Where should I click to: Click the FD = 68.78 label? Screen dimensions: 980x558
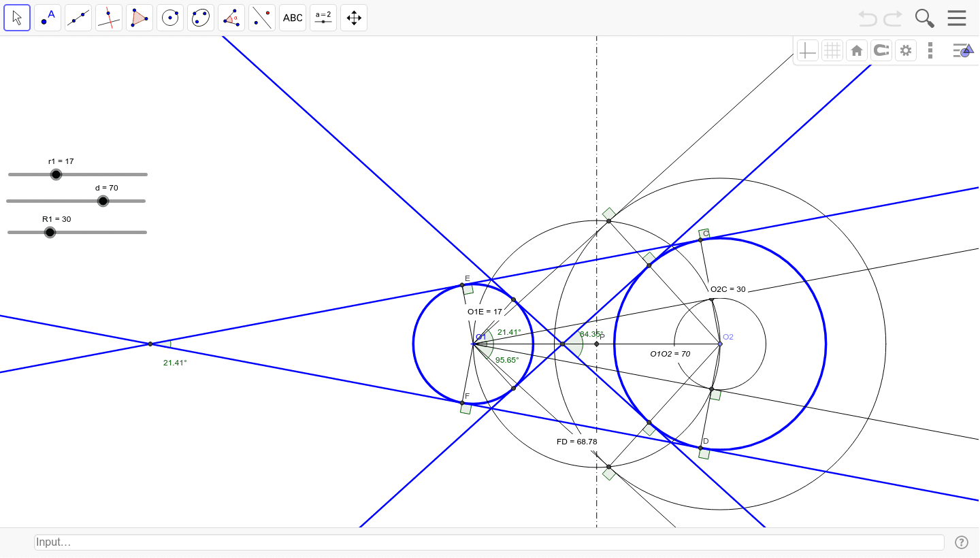click(577, 442)
